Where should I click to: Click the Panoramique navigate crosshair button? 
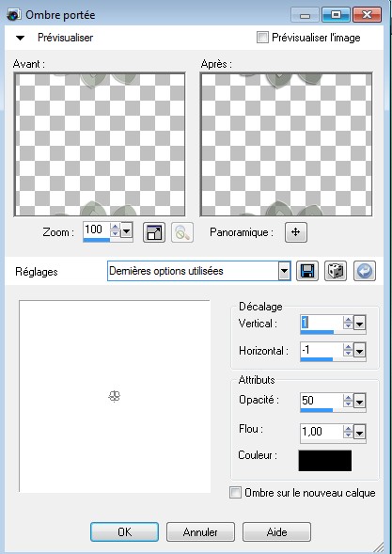coord(296,232)
